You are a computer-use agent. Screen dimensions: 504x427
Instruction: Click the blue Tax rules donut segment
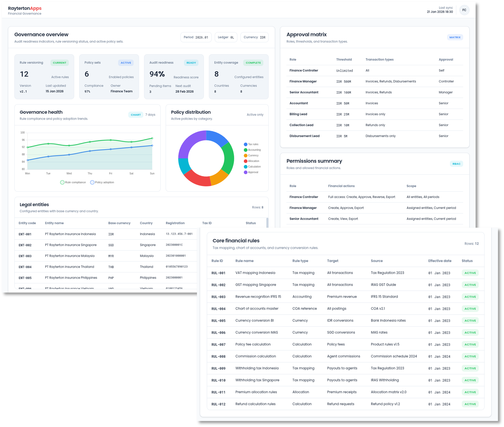pyautogui.click(x=216, y=137)
